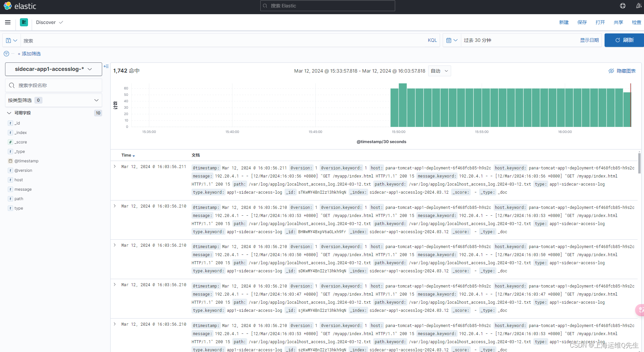Select the message field in sidebar
Screen dimensions: 644x352
coord(23,189)
